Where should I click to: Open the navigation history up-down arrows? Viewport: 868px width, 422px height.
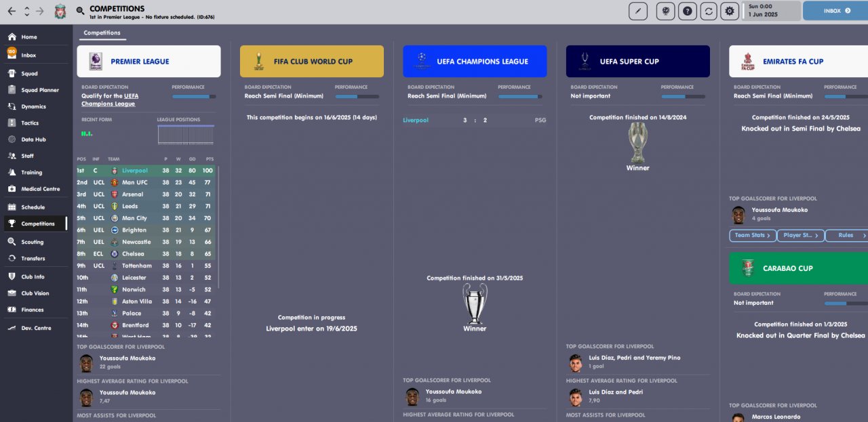click(x=26, y=11)
